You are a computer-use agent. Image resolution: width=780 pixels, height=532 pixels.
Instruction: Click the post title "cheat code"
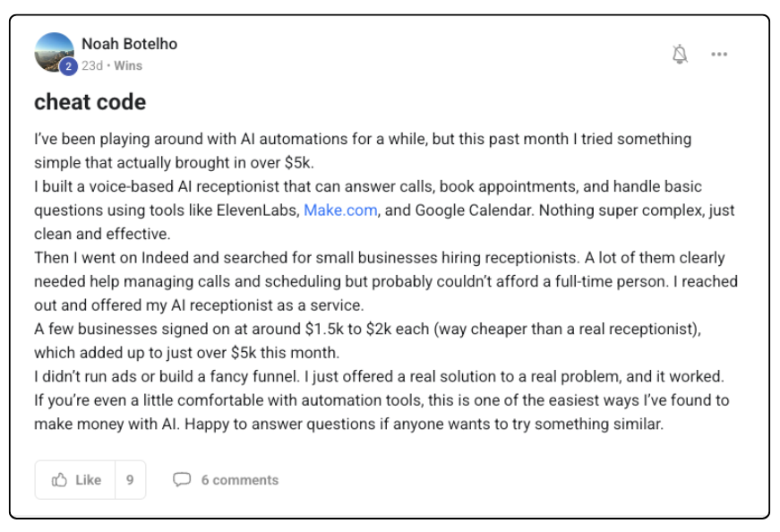tap(90, 102)
